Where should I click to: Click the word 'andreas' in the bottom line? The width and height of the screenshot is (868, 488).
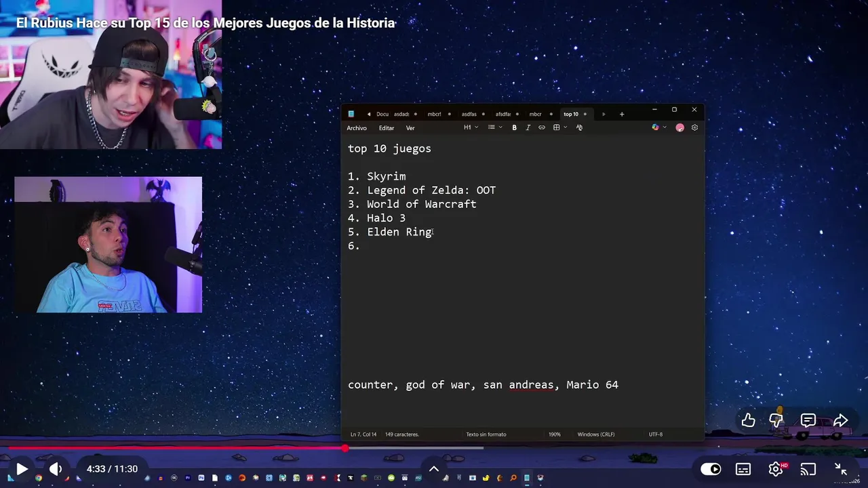[532, 385]
